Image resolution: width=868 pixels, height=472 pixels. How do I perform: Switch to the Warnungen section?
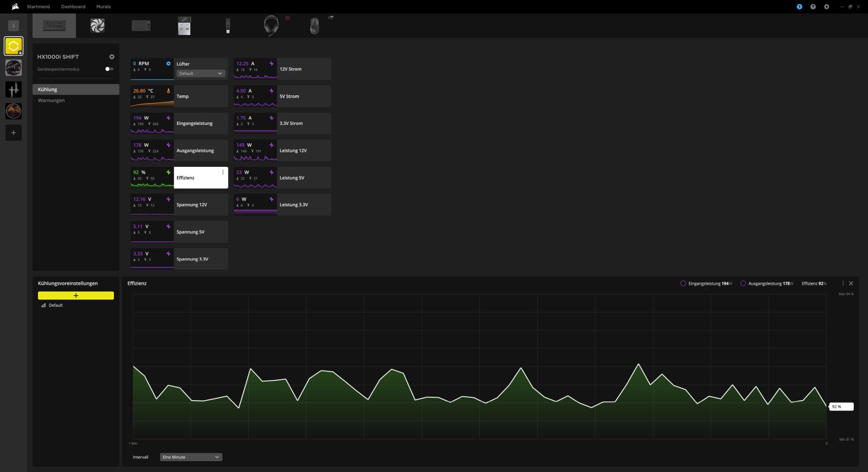coord(51,100)
